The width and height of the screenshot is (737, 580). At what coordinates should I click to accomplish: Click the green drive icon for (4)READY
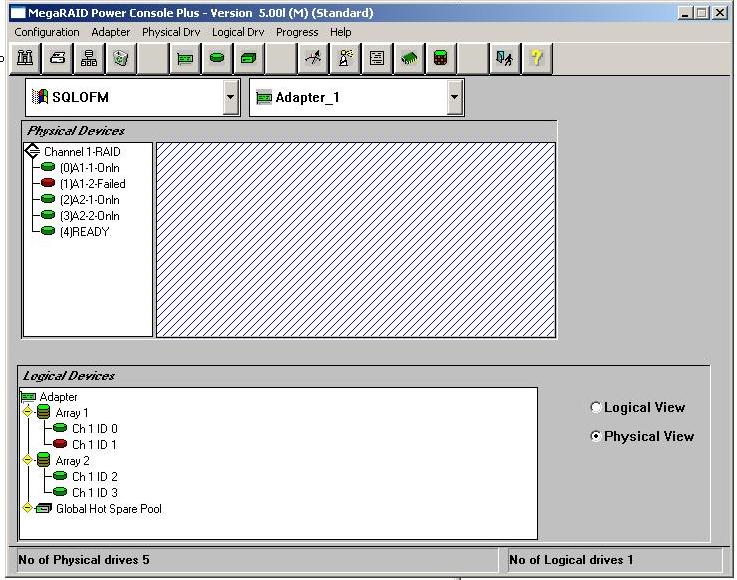[48, 231]
